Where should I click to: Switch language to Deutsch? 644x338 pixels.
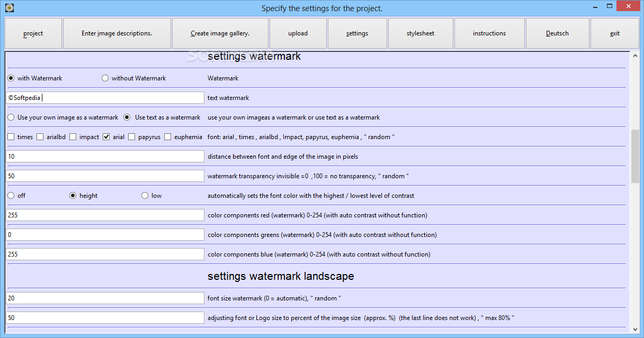[557, 33]
